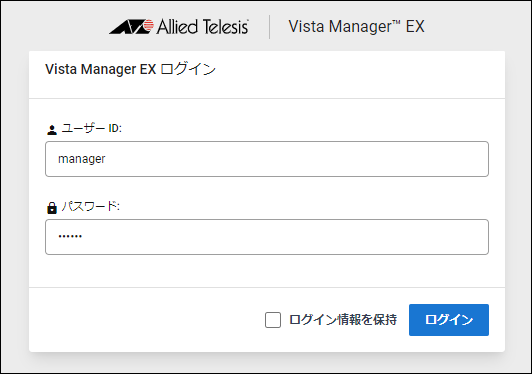Click the word manager inside the user field
This screenshot has width=532, height=374.
pos(82,159)
